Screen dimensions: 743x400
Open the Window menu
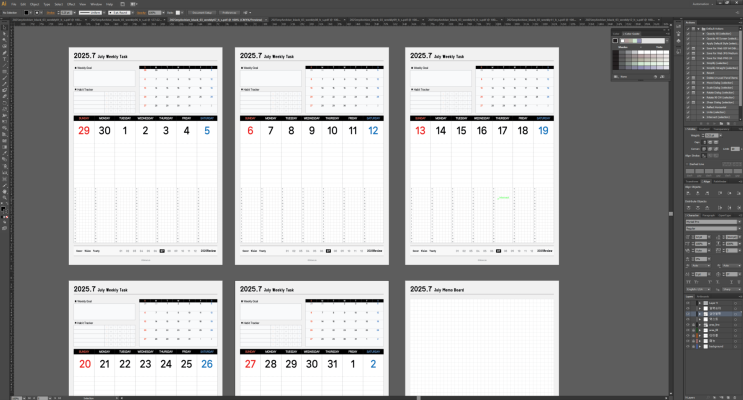(96, 4)
